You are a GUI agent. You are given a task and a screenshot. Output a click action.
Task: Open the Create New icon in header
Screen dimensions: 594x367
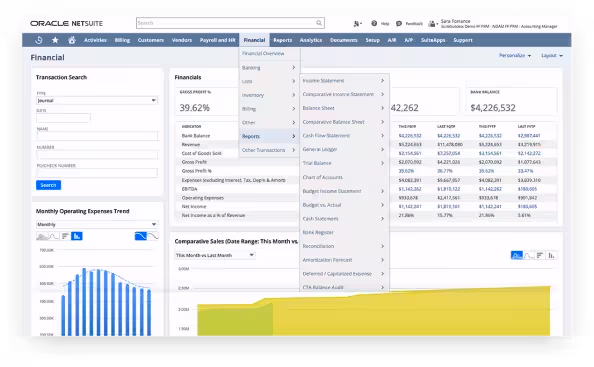357,23
